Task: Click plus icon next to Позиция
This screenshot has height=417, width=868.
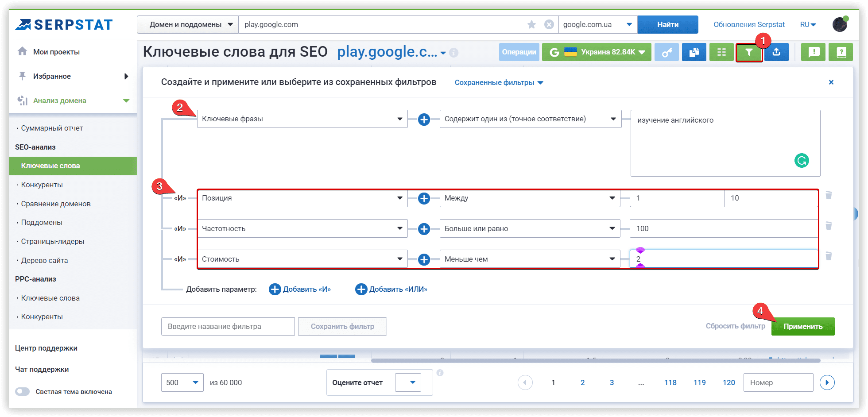Action: (x=424, y=198)
